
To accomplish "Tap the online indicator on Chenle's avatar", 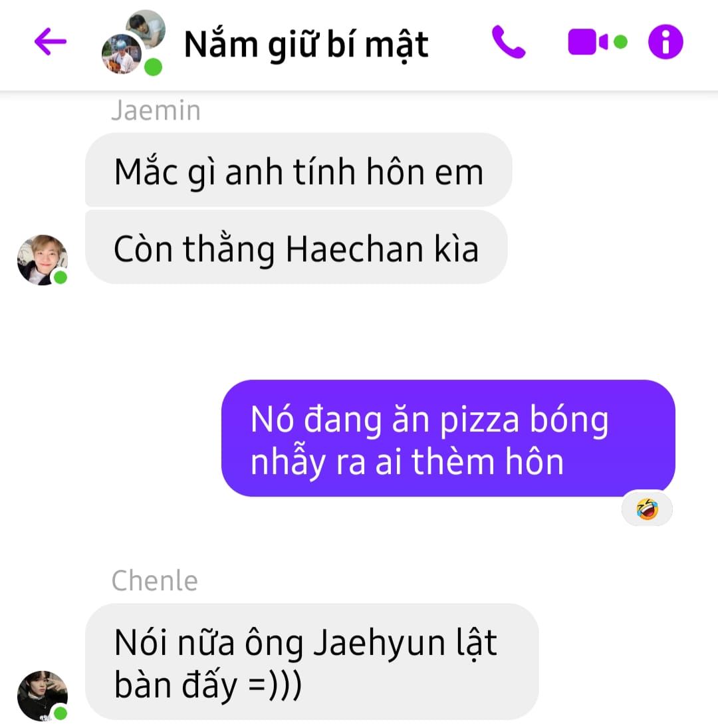I will (60, 713).
